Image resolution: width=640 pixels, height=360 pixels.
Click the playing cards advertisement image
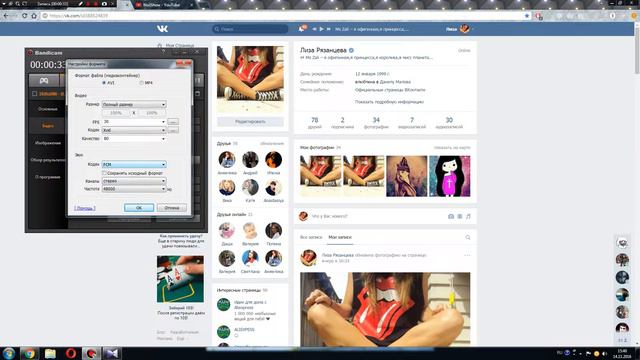180,279
